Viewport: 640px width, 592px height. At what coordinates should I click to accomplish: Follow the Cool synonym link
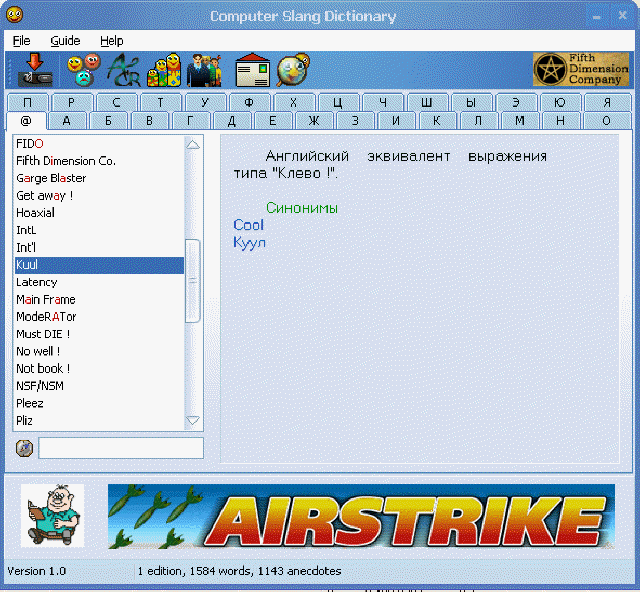[248, 225]
